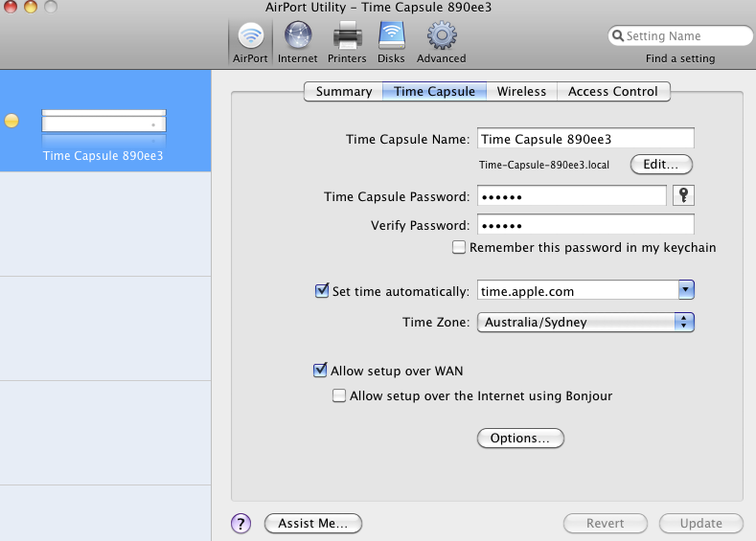Image resolution: width=756 pixels, height=541 pixels.
Task: Click into the Verify Password field
Action: click(x=585, y=224)
